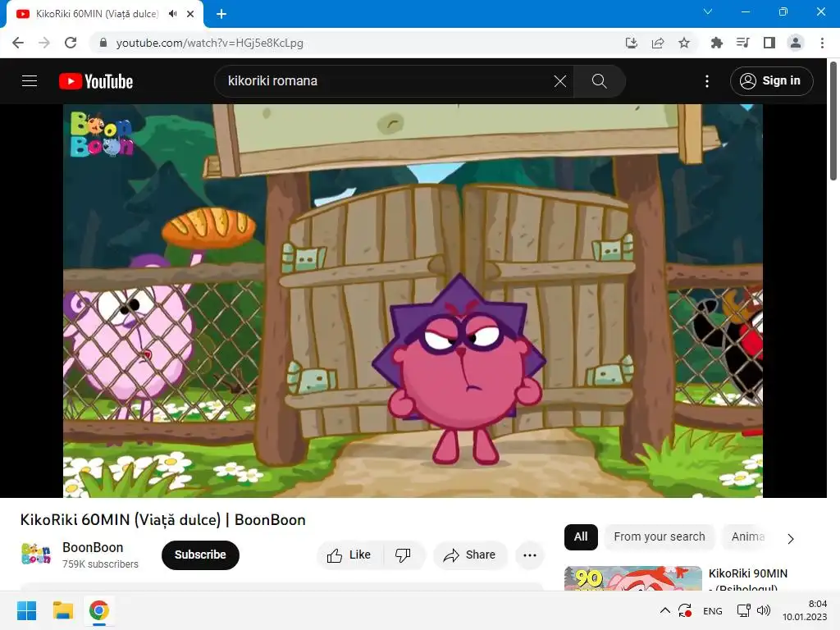
Task: Open File Explorer from the taskbar
Action: (62, 610)
